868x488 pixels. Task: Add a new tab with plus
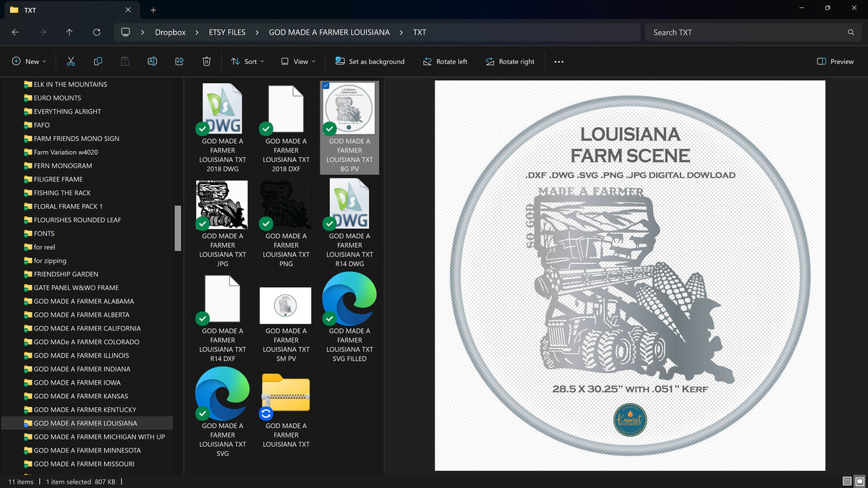153,10
